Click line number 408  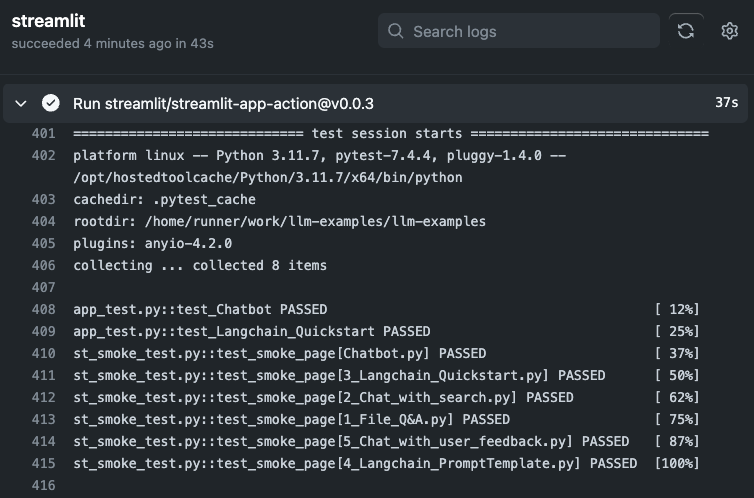point(43,309)
